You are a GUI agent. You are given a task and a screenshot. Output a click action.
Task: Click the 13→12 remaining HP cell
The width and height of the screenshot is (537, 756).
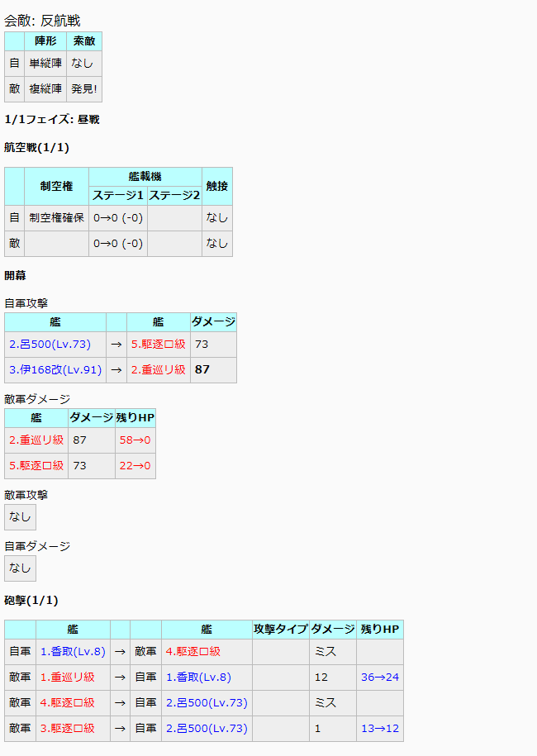tap(379, 729)
